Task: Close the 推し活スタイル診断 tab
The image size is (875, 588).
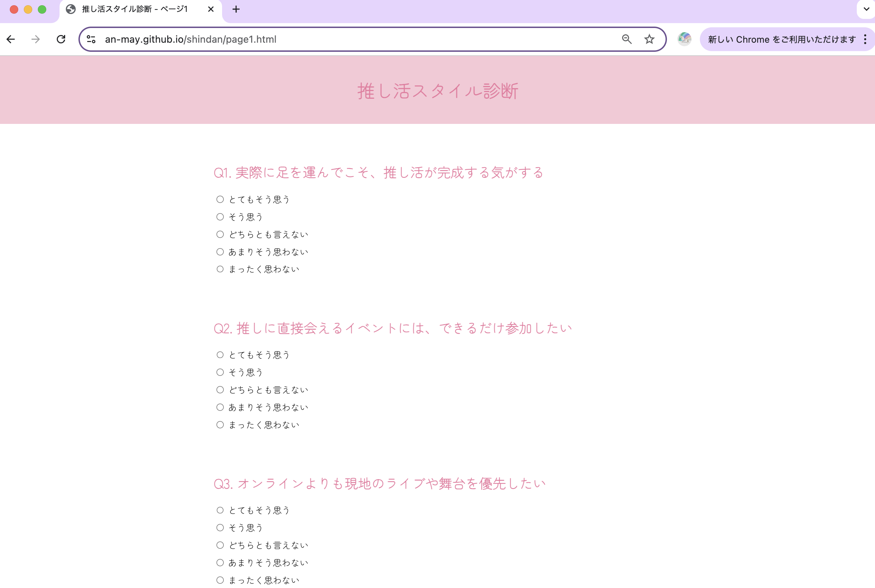Action: coord(211,9)
